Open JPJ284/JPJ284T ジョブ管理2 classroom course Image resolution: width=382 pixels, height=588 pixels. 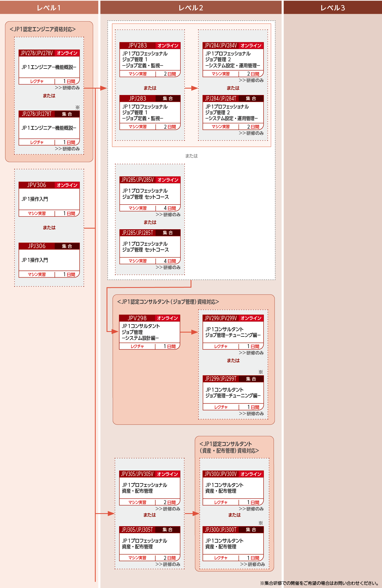pyautogui.click(x=233, y=113)
